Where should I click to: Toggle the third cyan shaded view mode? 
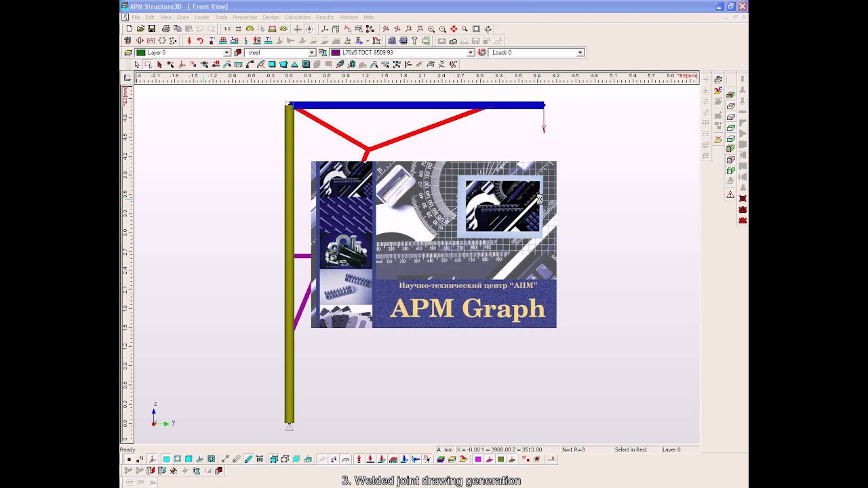[189, 459]
